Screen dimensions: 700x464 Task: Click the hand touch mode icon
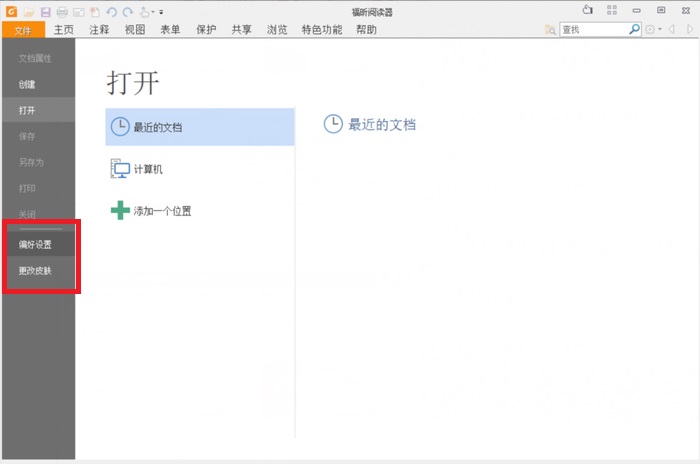[x=145, y=12]
